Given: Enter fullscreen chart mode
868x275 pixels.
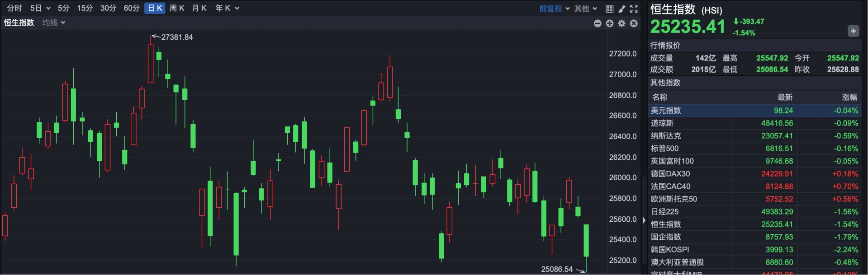Looking at the screenshot, I should (x=634, y=9).
